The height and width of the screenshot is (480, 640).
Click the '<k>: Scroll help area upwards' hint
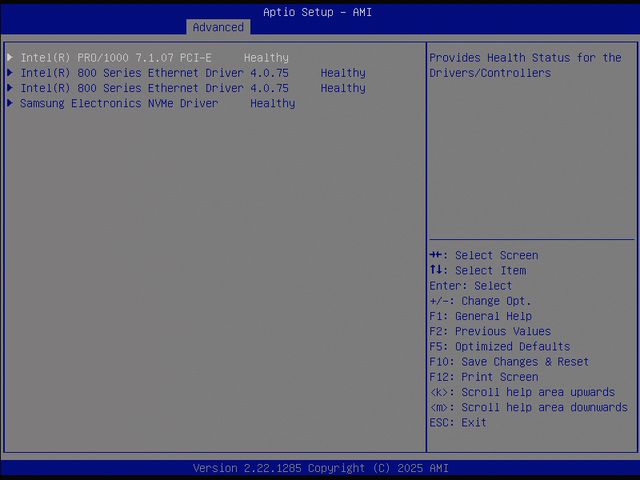pyautogui.click(x=522, y=392)
